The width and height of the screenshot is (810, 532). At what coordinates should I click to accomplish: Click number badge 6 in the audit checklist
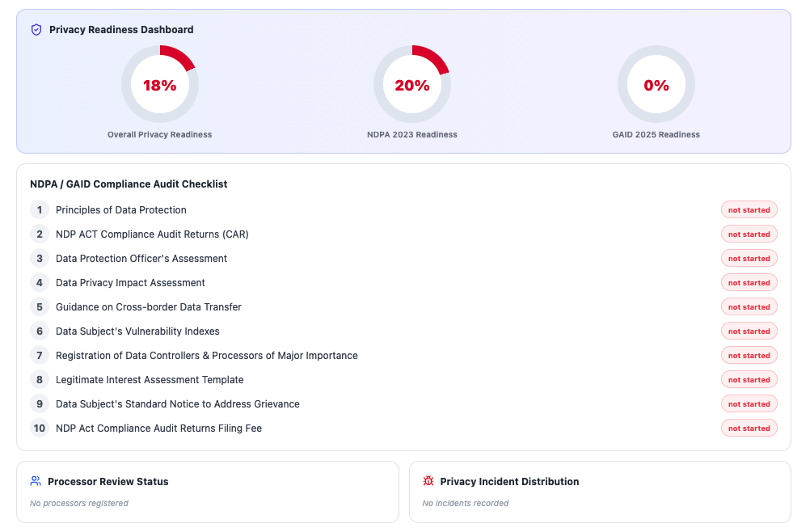coord(40,331)
